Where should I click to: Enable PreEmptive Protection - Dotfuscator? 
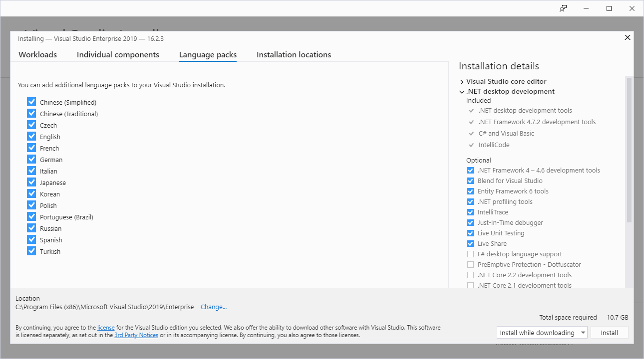[470, 265]
